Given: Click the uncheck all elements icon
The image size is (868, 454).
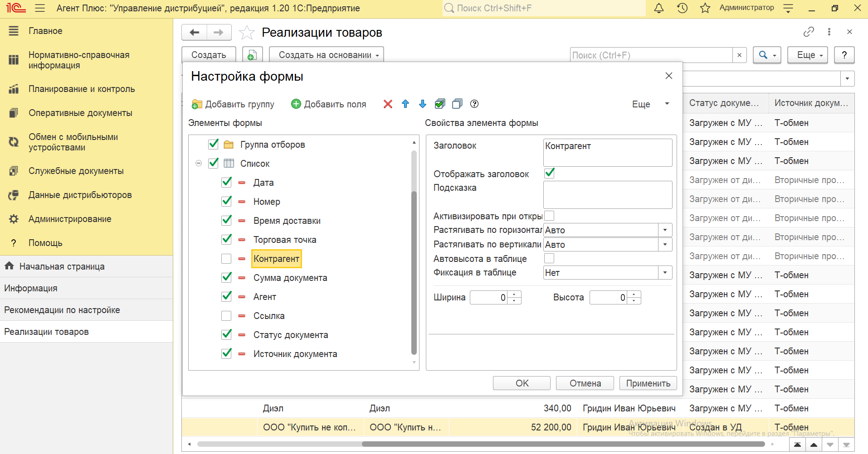Looking at the screenshot, I should (x=457, y=104).
